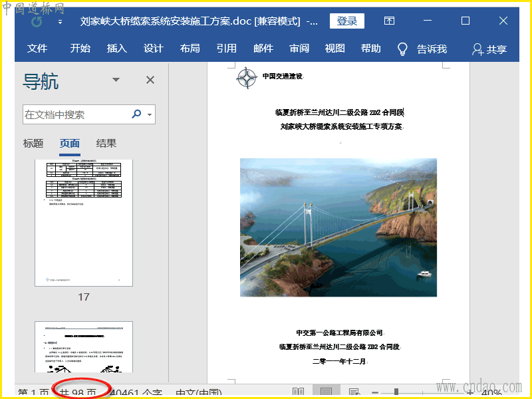Image resolution: width=532 pixels, height=399 pixels.
Task: Click the line 临夏折桥至兰州达川二级公路 ZD2 合同段 at top
Action: [340, 112]
